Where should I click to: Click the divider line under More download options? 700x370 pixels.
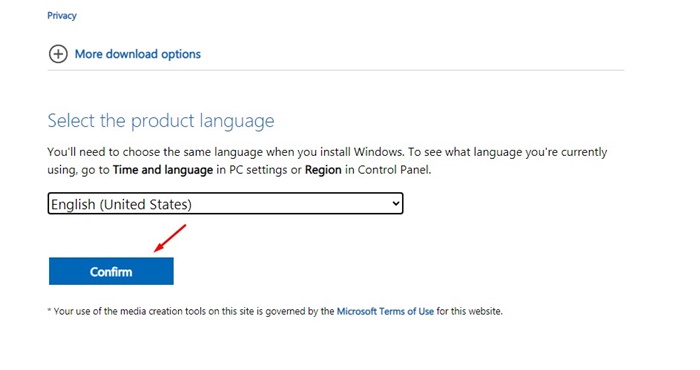[336, 70]
